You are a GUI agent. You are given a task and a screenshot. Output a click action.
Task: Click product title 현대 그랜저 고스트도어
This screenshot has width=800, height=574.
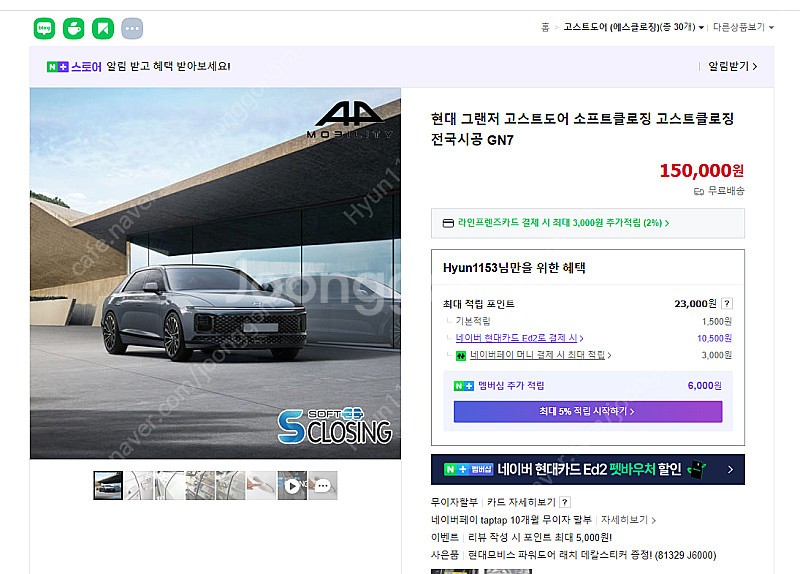click(x=582, y=129)
